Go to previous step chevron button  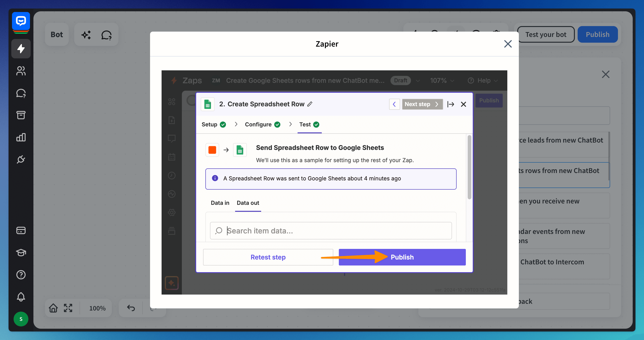click(x=394, y=104)
